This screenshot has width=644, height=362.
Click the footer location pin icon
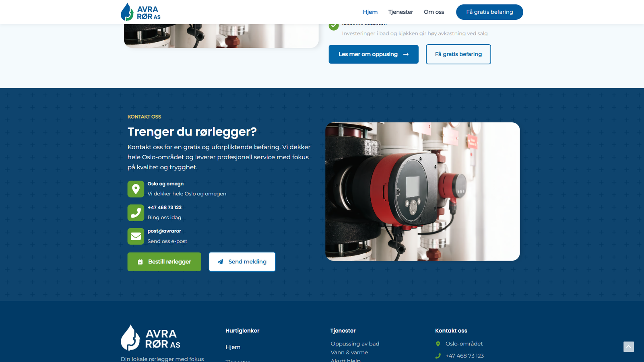(x=438, y=344)
